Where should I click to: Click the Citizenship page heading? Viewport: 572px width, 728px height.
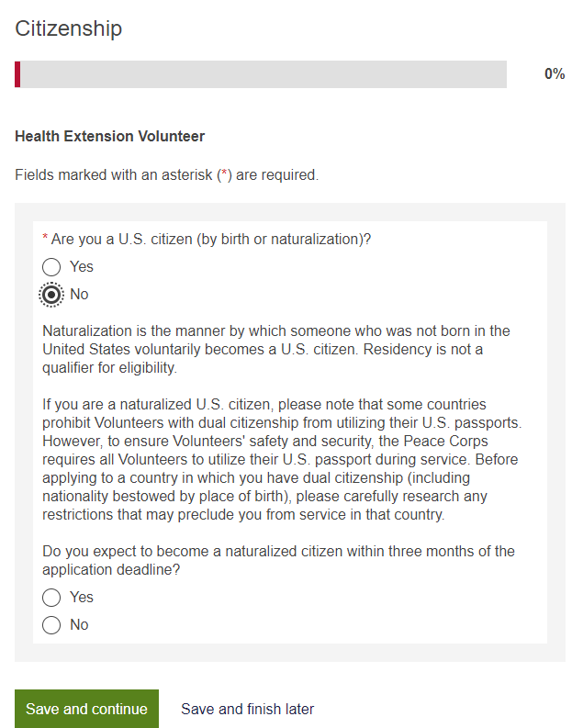[x=69, y=28]
